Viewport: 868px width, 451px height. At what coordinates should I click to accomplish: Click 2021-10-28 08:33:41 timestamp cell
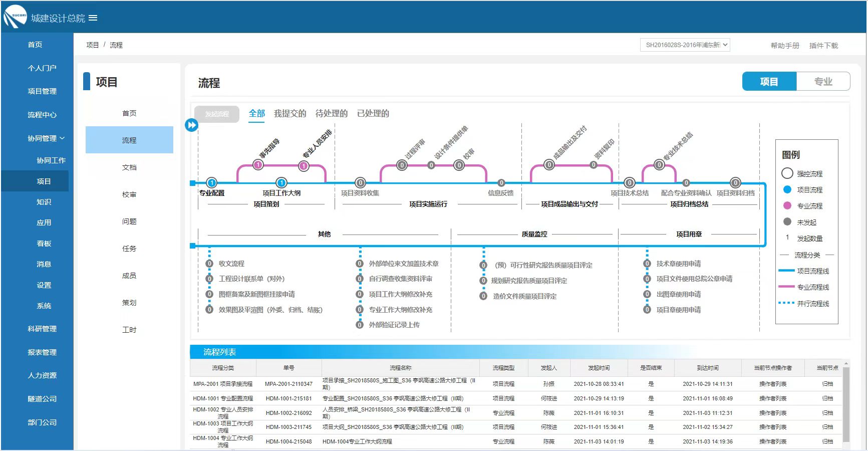click(x=599, y=384)
